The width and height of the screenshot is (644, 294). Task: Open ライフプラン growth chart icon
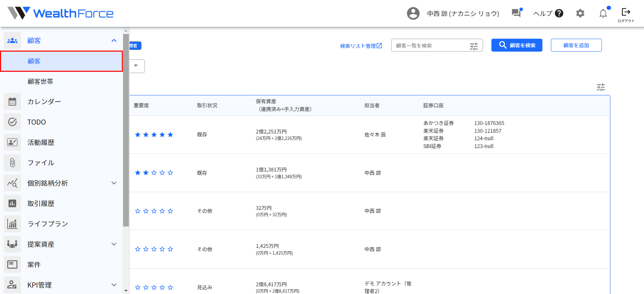click(12, 224)
